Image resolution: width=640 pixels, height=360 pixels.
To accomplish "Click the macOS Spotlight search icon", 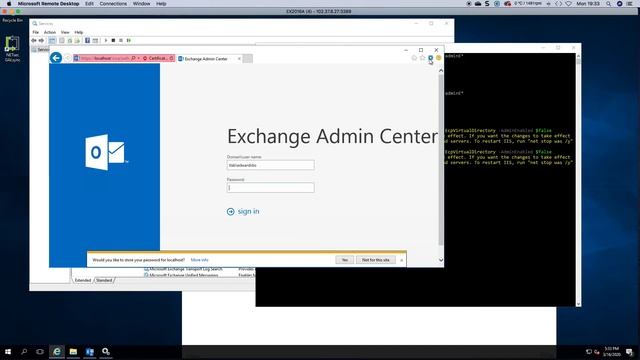I will [608, 4].
